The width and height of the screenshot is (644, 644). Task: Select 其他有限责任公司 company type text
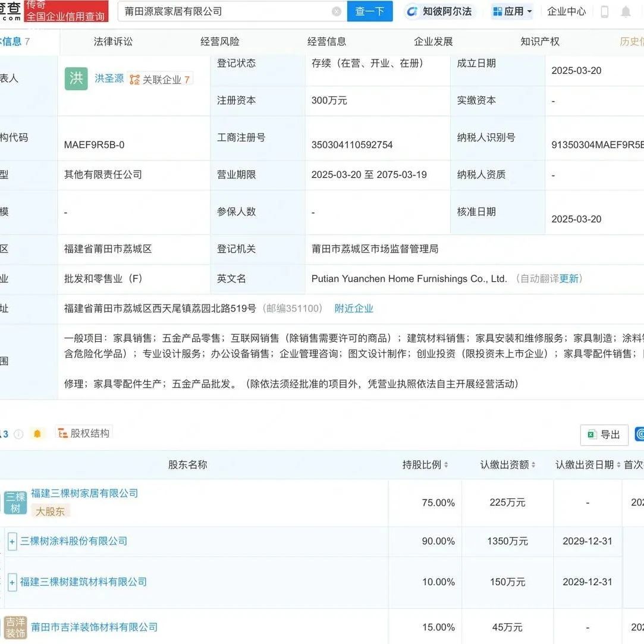click(x=103, y=175)
